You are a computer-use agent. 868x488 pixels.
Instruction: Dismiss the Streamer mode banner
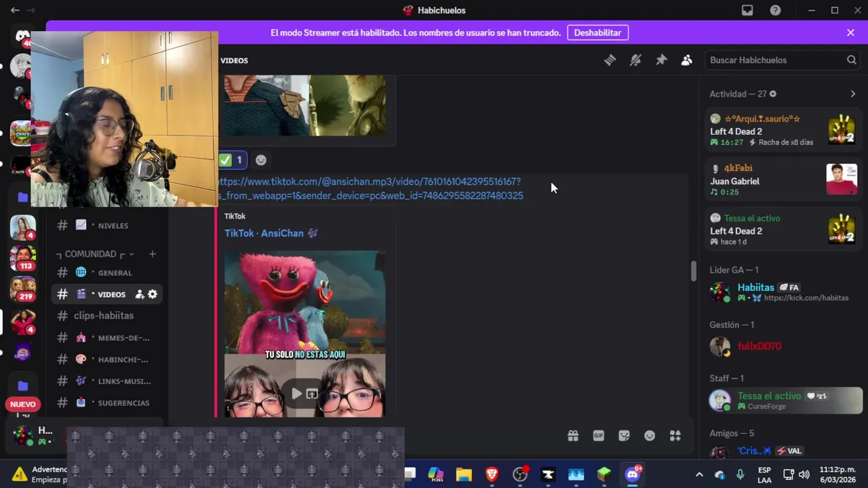coord(850,33)
